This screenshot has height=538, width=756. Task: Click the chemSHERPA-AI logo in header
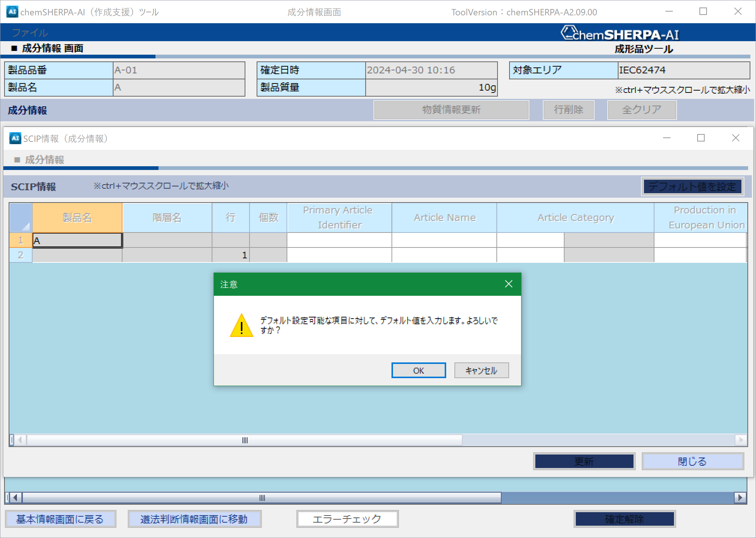620,34
